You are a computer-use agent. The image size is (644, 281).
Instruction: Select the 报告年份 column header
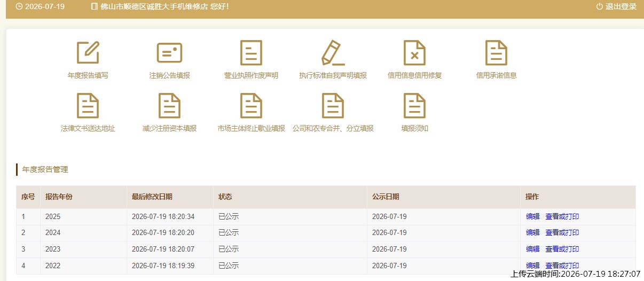[x=59, y=197]
